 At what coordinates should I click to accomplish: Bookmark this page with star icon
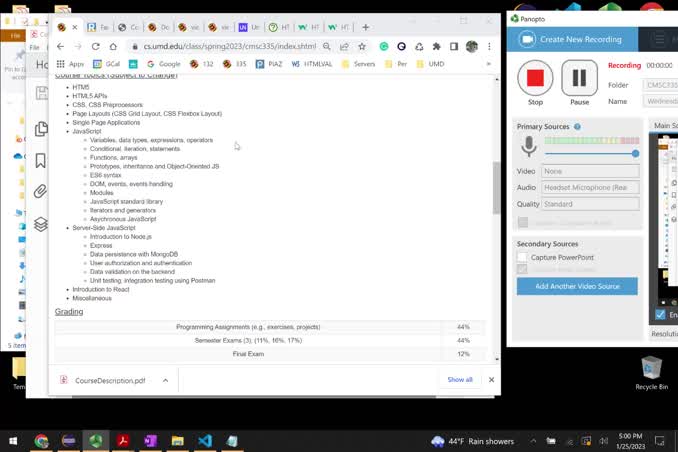coord(362,46)
